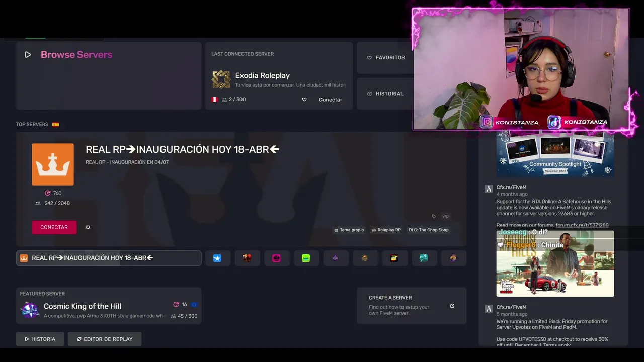Click the DLC: The Chop Shop badge
This screenshot has height=362, width=644.
tap(429, 230)
